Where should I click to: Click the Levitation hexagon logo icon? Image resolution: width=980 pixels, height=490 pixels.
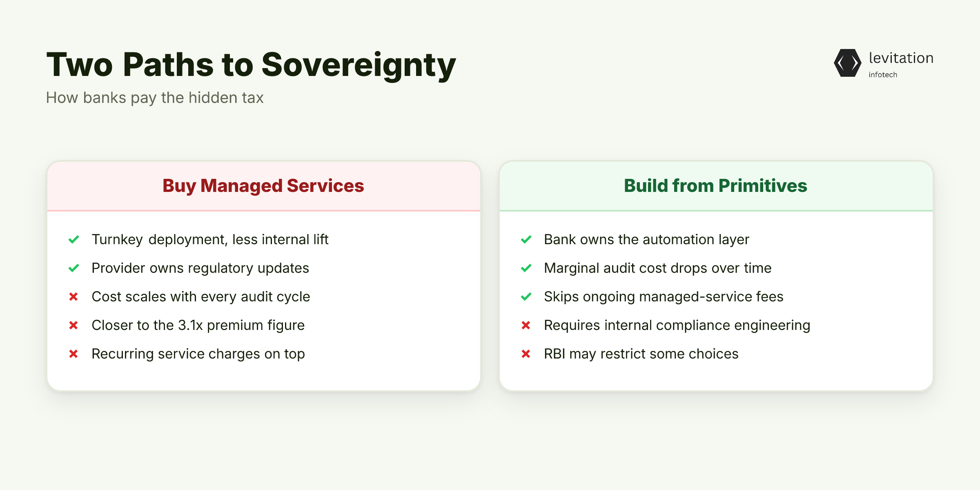click(848, 63)
